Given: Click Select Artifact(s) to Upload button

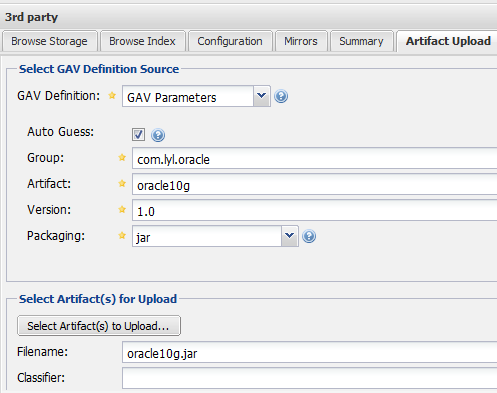Looking at the screenshot, I should (x=99, y=326).
